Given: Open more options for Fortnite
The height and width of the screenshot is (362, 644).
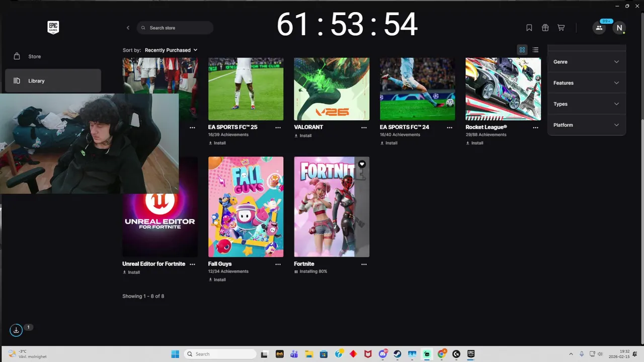Looking at the screenshot, I should point(364,264).
